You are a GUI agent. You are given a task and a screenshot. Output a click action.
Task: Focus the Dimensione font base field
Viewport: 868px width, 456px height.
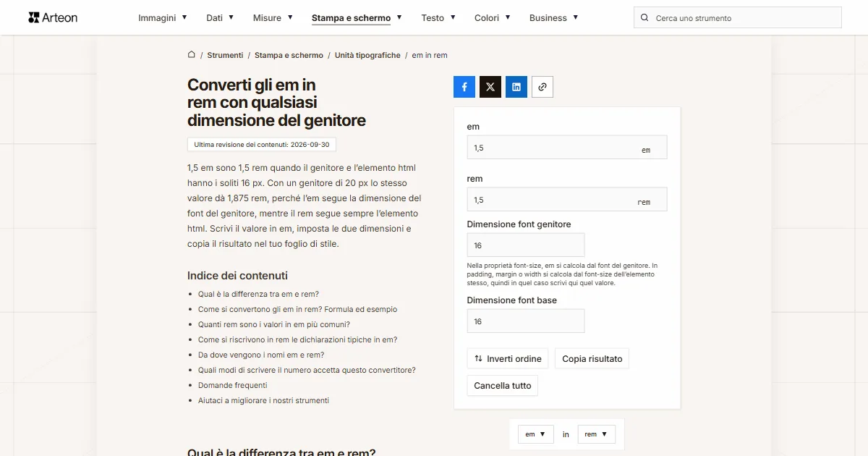point(526,321)
